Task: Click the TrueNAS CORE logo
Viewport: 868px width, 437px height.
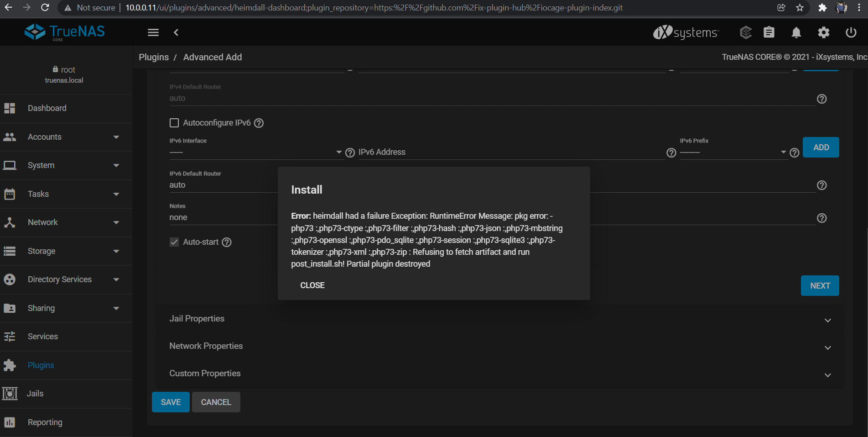Action: click(64, 32)
